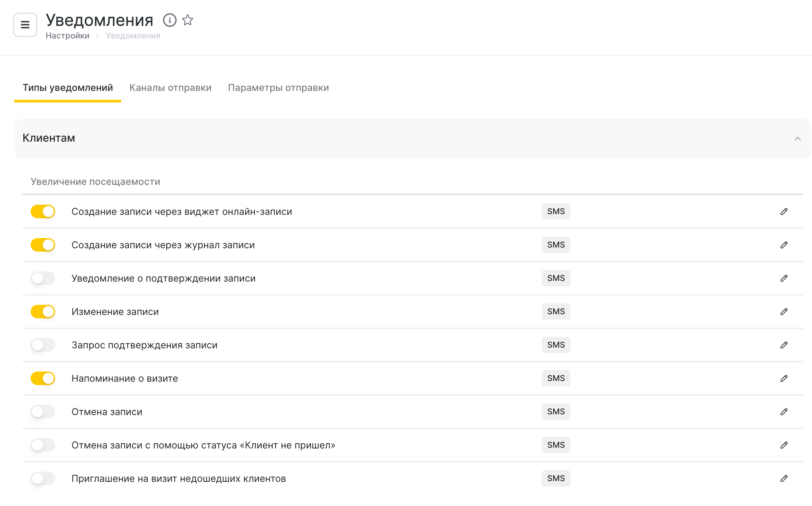Open the «Параметры отправки» tab
The width and height of the screenshot is (812, 506).
pyautogui.click(x=278, y=88)
